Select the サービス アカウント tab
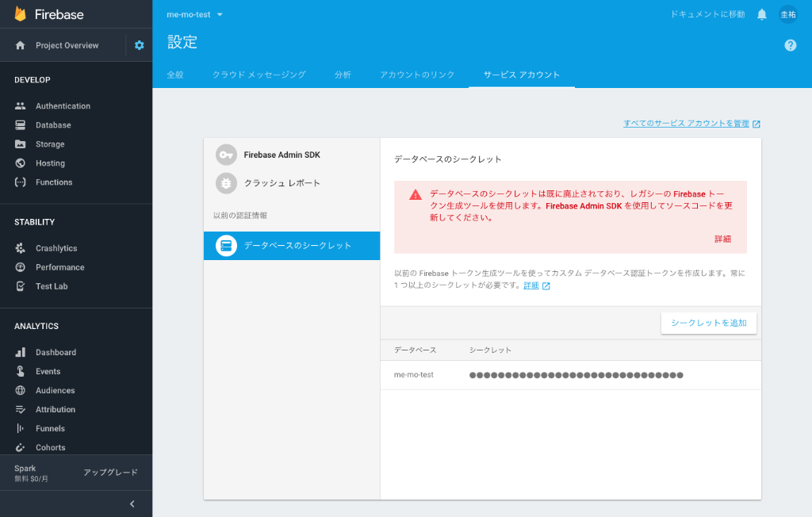Image resolution: width=812 pixels, height=517 pixels. point(522,75)
